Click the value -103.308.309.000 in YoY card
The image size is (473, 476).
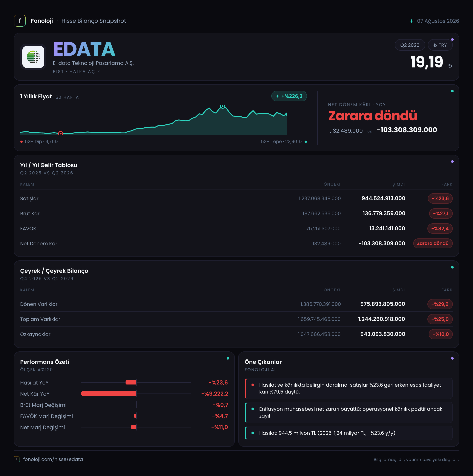coord(407,130)
